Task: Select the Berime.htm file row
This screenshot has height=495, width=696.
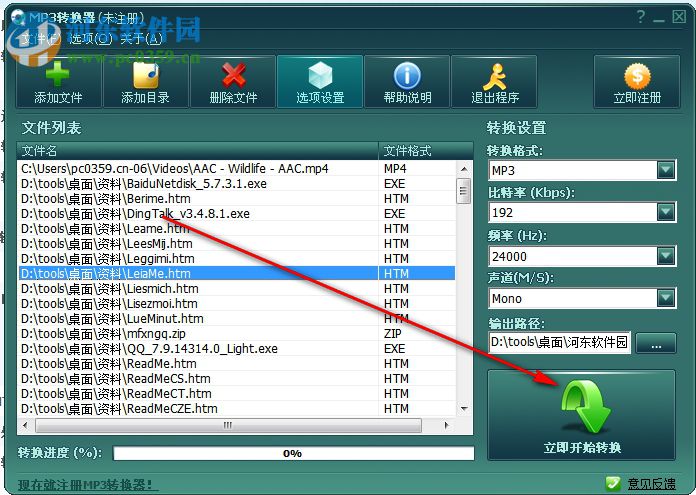Action: tap(237, 198)
